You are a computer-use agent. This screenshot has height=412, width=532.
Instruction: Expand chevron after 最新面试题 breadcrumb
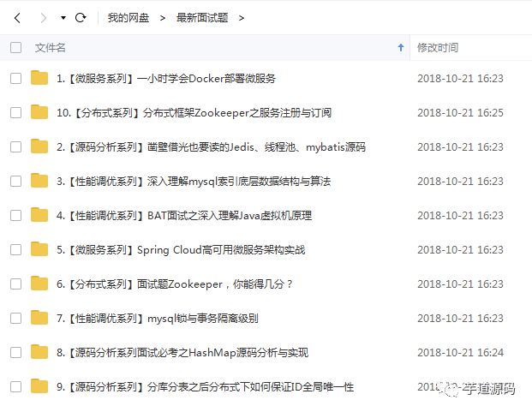coord(242,18)
